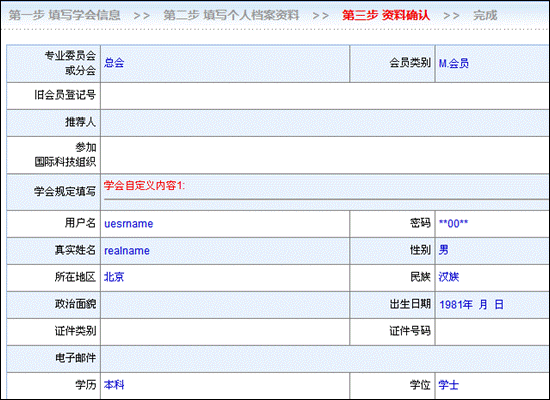Click the 参加国际科技组织 empty cell
This screenshot has height=400, width=550.
[325, 155]
